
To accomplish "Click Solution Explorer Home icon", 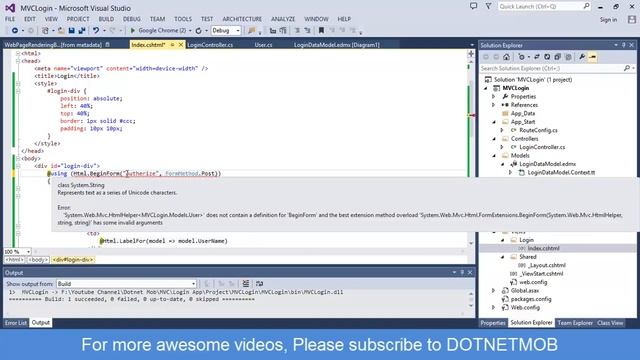I will pyautogui.click(x=507, y=57).
